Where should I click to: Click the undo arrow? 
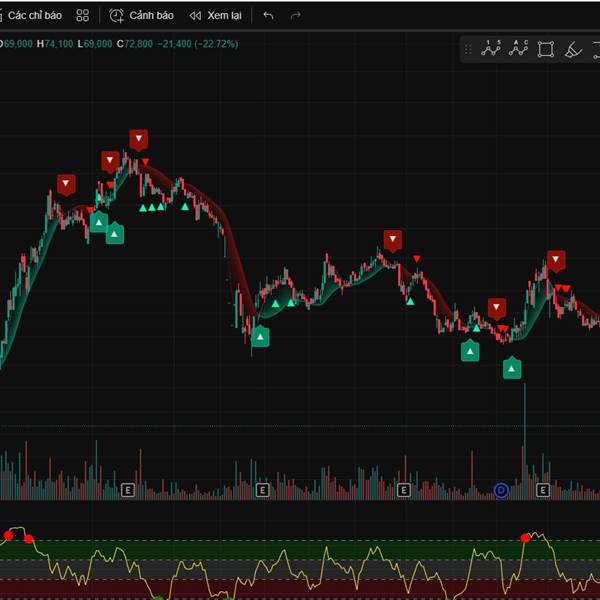point(269,16)
